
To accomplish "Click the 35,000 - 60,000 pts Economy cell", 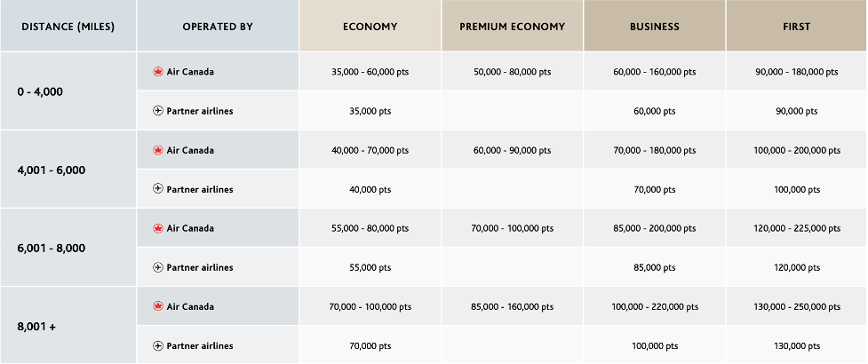I will (370, 72).
